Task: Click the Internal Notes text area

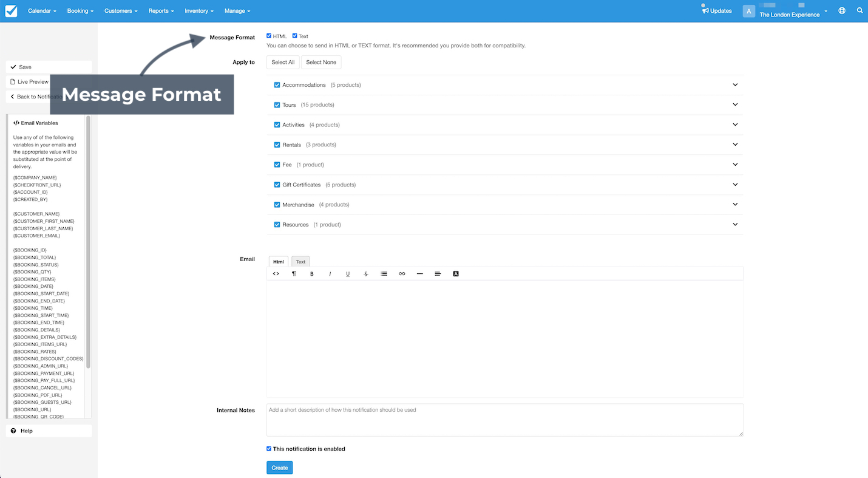Action: point(505,420)
